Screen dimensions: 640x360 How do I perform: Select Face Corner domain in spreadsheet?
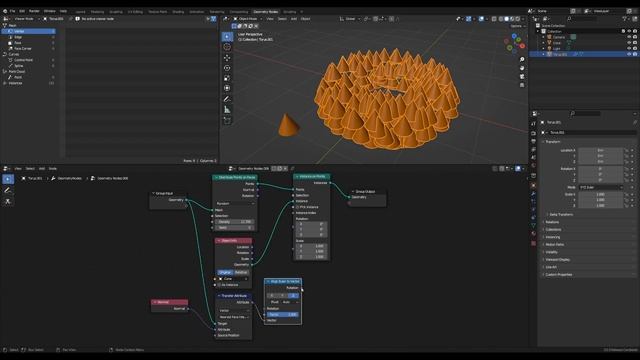pos(29,48)
